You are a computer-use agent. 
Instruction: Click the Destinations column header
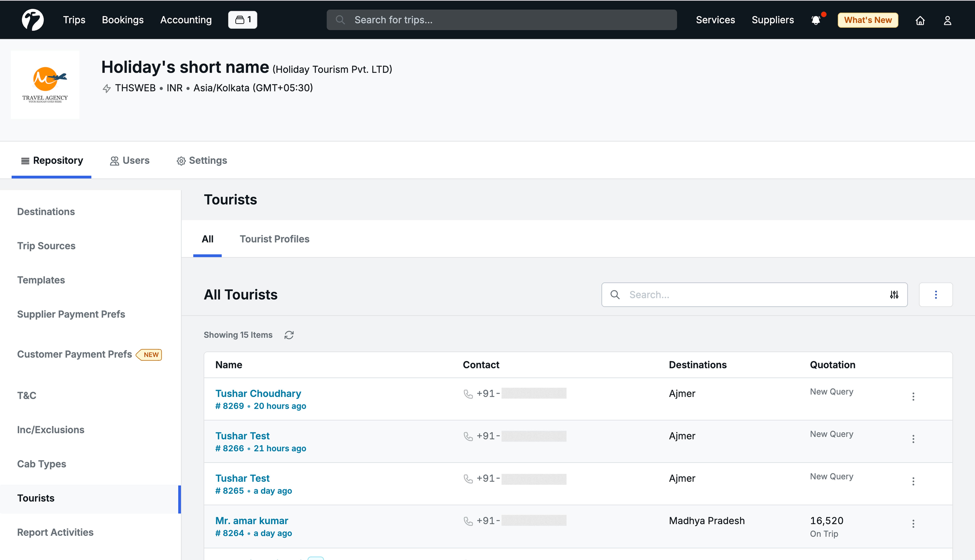click(x=698, y=365)
